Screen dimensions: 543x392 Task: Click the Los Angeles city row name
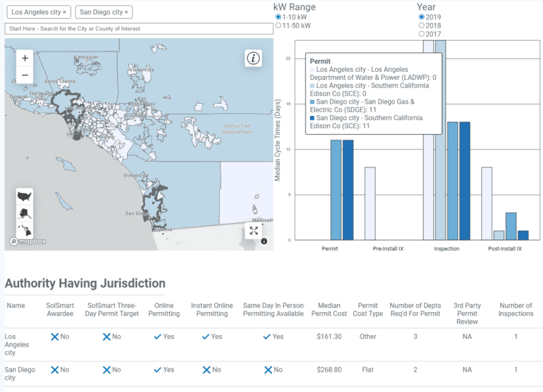point(16,345)
